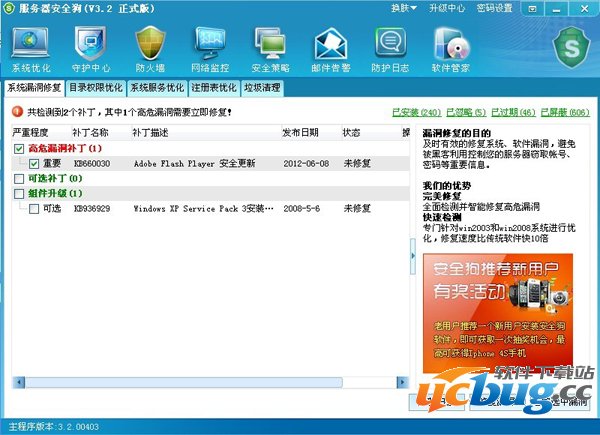Open 邮件告警 mail alert settings
The height and width of the screenshot is (435, 600).
tap(331, 49)
